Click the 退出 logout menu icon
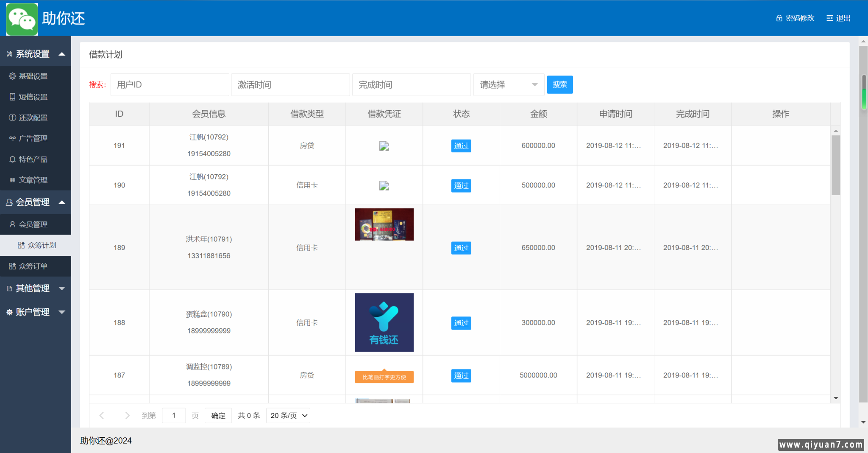This screenshot has height=453, width=868. [x=829, y=18]
